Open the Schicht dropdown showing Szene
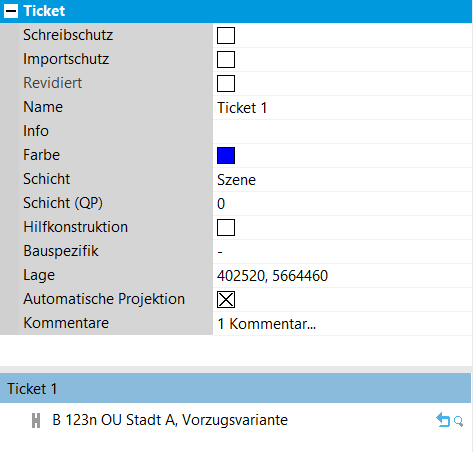The image size is (473, 452). tap(342, 180)
